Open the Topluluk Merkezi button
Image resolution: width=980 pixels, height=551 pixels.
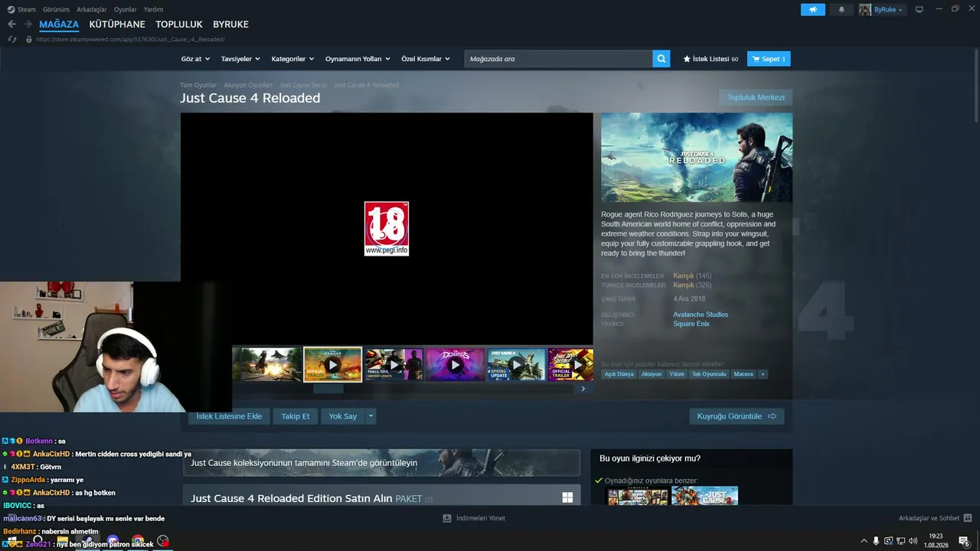click(756, 97)
